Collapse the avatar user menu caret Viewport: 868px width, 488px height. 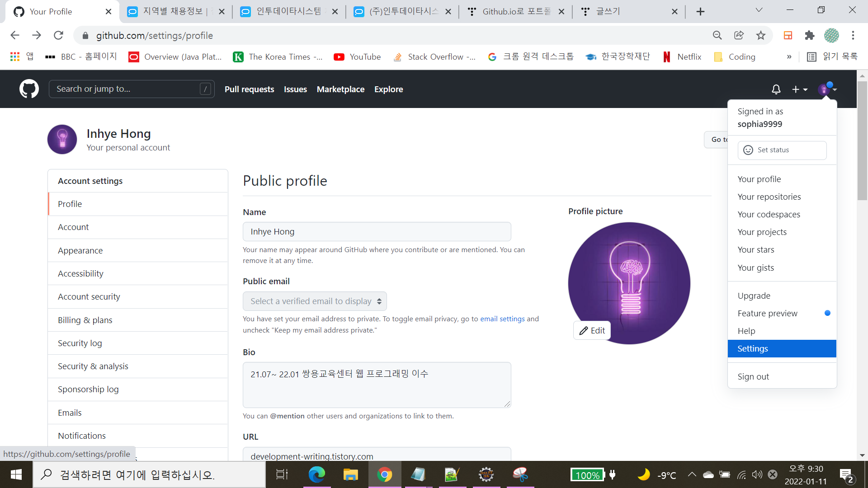(x=834, y=89)
